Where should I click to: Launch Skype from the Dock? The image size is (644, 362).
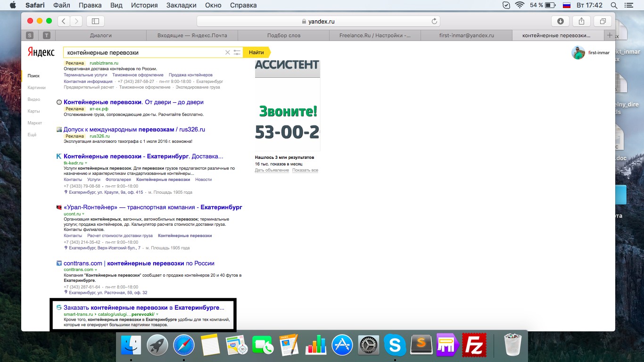(x=395, y=345)
